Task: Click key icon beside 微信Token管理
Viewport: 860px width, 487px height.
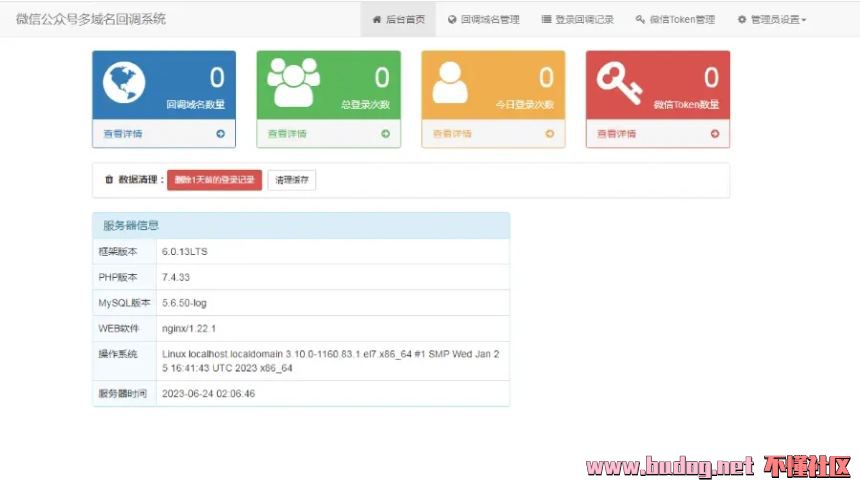Action: [640, 19]
